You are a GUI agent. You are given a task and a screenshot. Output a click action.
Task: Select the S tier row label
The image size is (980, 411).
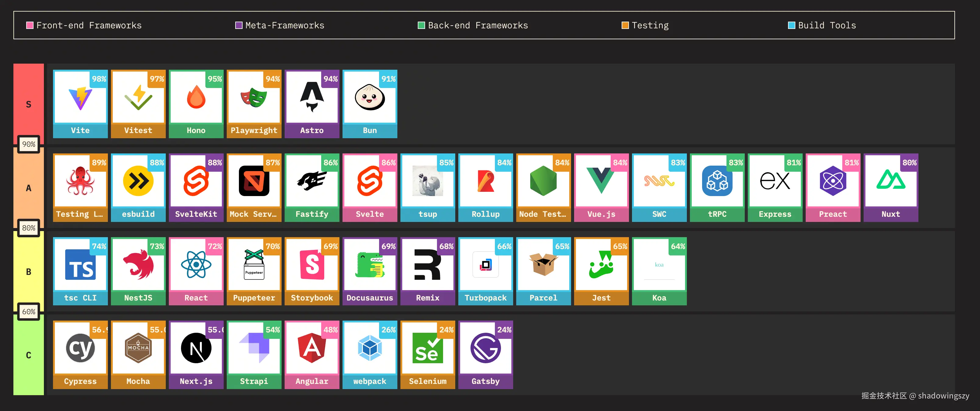click(29, 104)
